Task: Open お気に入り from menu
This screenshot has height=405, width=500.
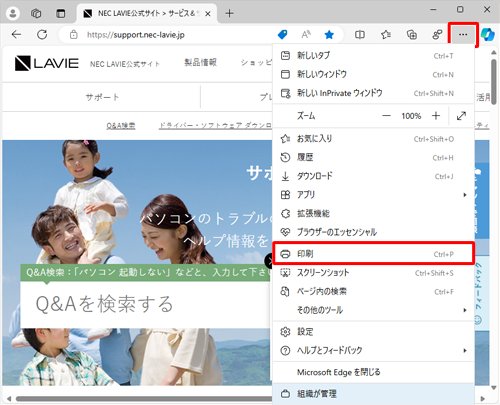Action: click(x=373, y=139)
